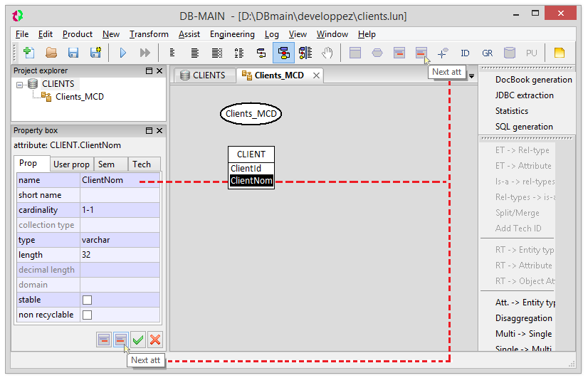Click Disaggregation in the right panel
Image resolution: width=588 pixels, height=378 pixels.
523,318
